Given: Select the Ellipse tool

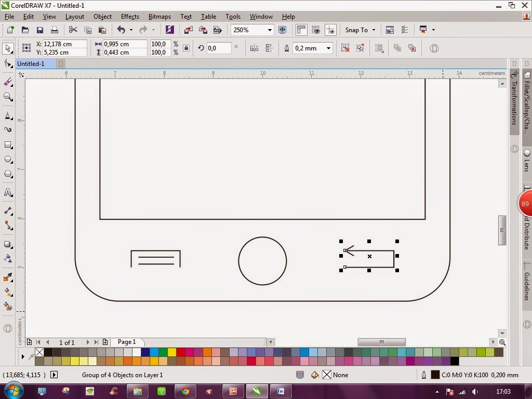Looking at the screenshot, I should (8, 159).
